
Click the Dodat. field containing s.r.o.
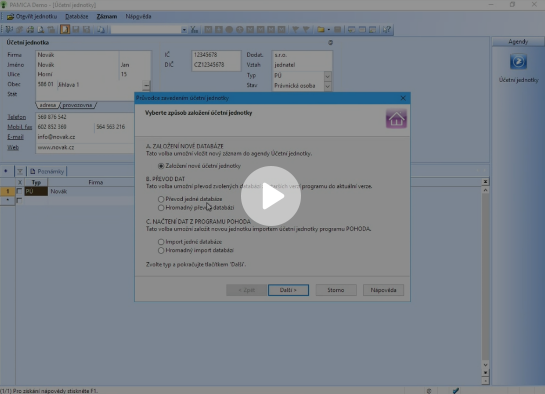pos(302,55)
